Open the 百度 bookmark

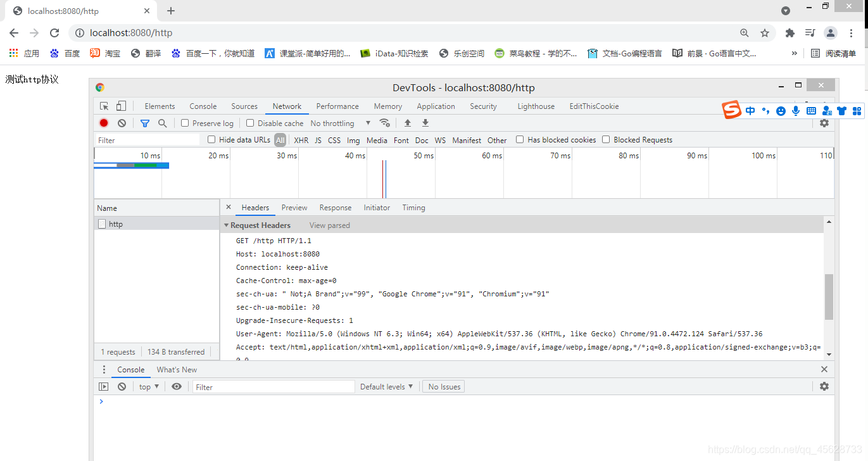click(x=65, y=53)
